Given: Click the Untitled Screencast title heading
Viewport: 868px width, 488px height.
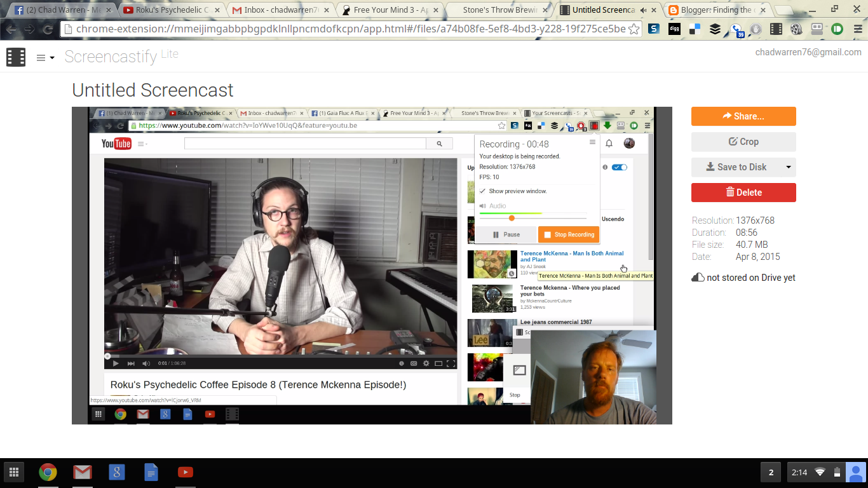Looking at the screenshot, I should point(153,90).
